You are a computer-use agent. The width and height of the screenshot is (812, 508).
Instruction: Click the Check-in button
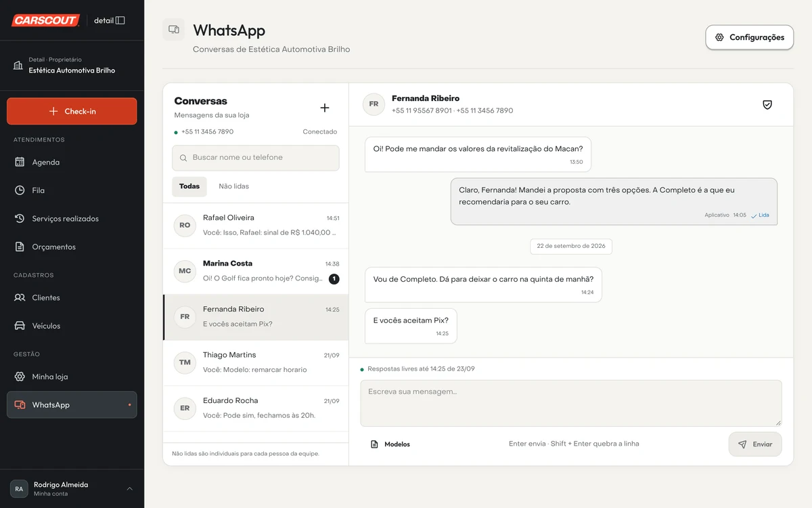[72, 111]
